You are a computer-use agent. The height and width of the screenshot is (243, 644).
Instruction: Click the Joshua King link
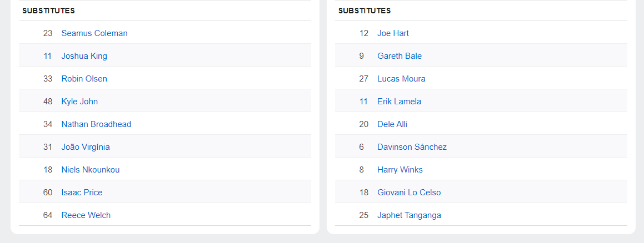coord(84,56)
